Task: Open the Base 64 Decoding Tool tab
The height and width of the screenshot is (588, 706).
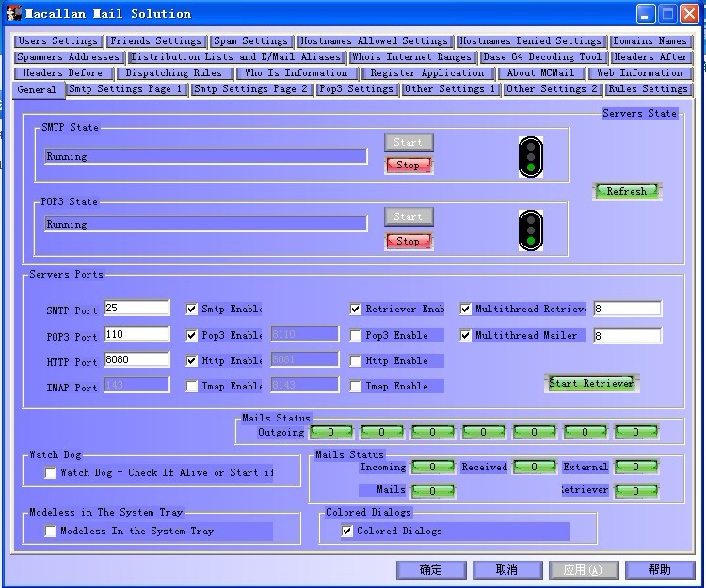Action: click(x=542, y=57)
